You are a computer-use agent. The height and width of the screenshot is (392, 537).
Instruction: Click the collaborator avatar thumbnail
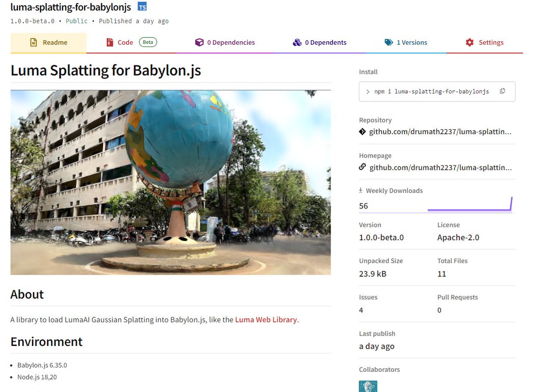click(x=368, y=386)
